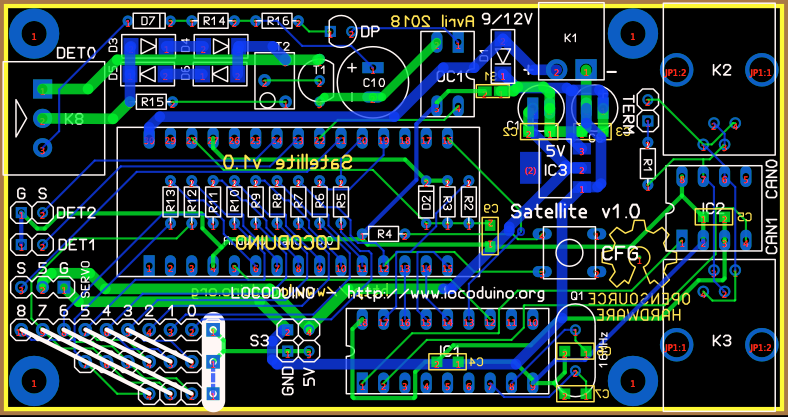Select the IC1 chip label
Viewport: 788px width, 417px height.
(x=448, y=349)
